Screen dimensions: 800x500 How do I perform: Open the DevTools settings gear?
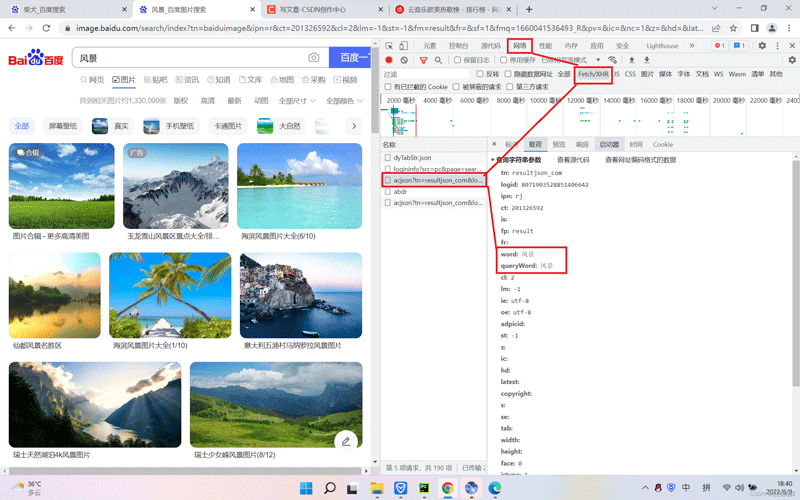762,46
